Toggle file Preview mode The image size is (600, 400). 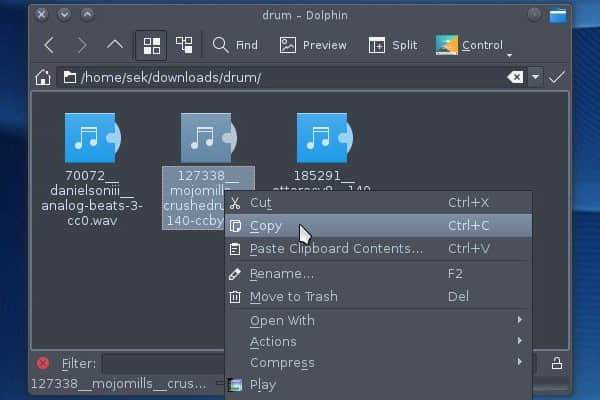tap(313, 45)
